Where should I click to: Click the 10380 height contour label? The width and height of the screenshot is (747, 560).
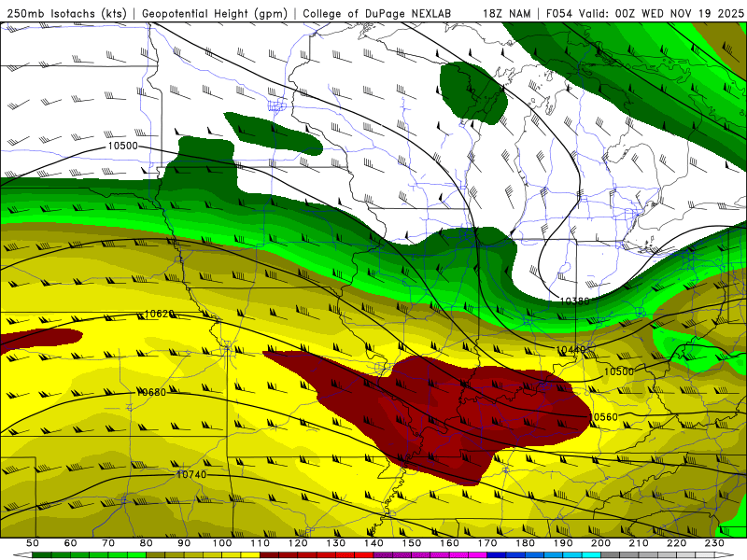pyautogui.click(x=574, y=301)
